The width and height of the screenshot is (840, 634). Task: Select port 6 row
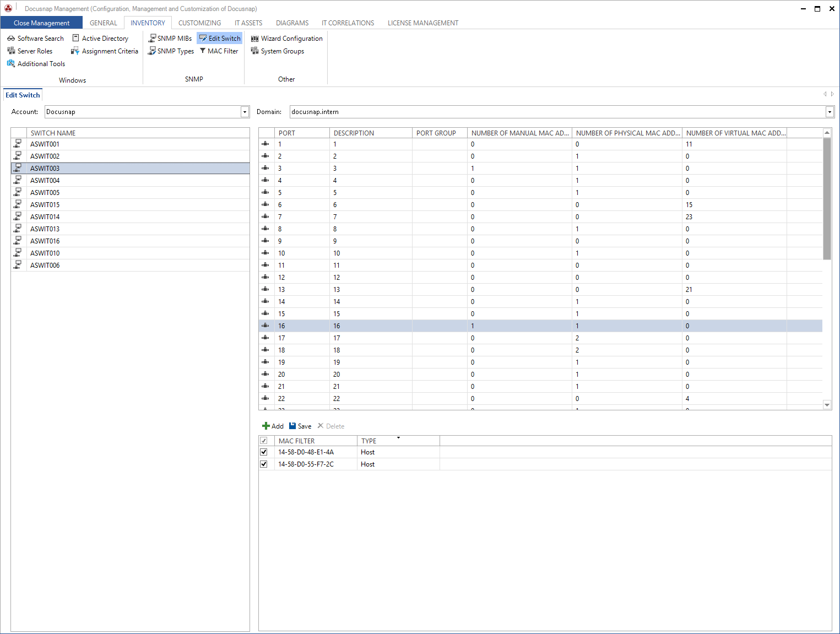[540, 205]
